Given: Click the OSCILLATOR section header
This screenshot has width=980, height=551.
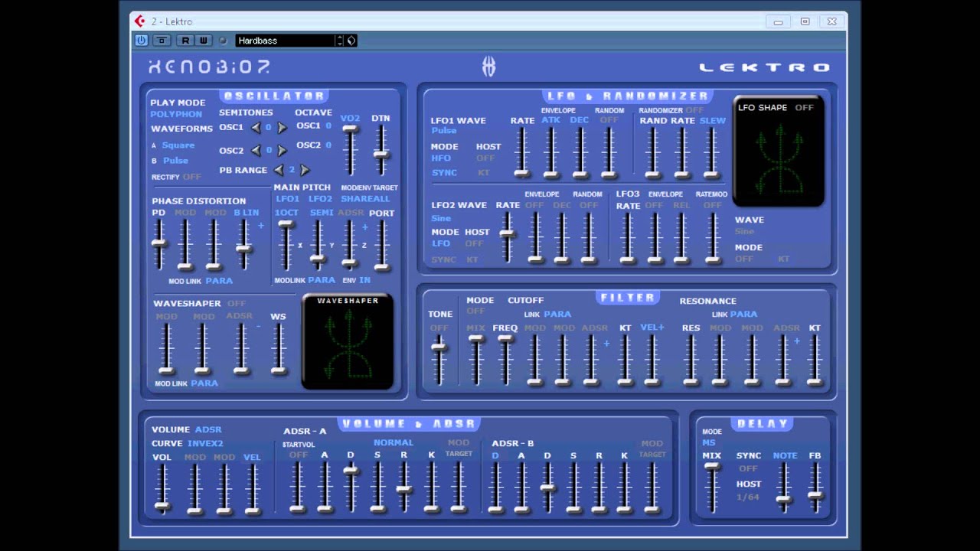Looking at the screenshot, I should [274, 96].
